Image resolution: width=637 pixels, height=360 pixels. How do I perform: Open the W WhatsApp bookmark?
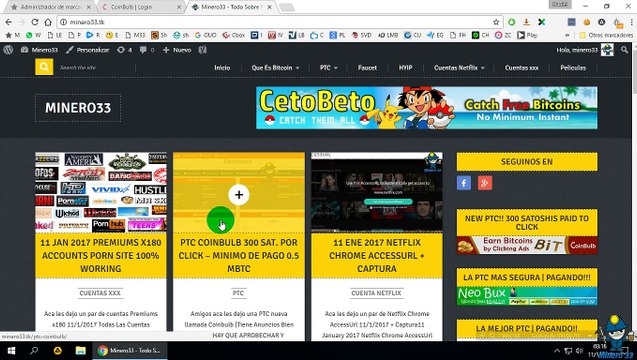click(33, 35)
